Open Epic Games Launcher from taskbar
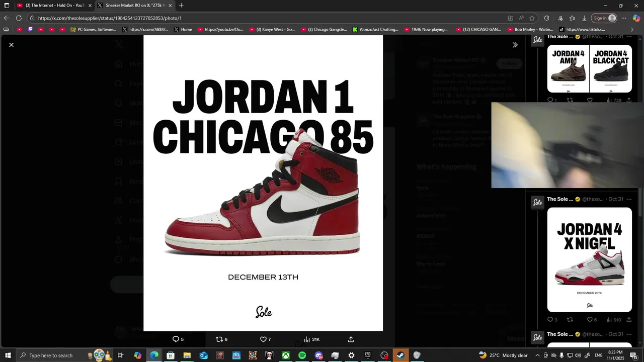Image resolution: width=644 pixels, height=362 pixels. click(x=368, y=355)
